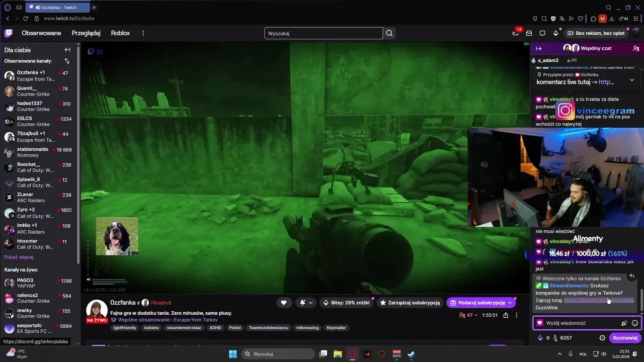
Task: Open the browser translate page icon
Action: [562, 19]
